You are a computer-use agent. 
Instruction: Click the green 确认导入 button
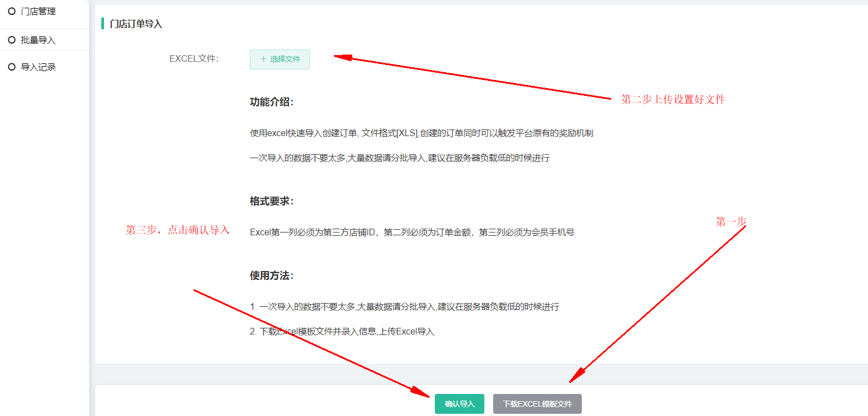coord(459,404)
